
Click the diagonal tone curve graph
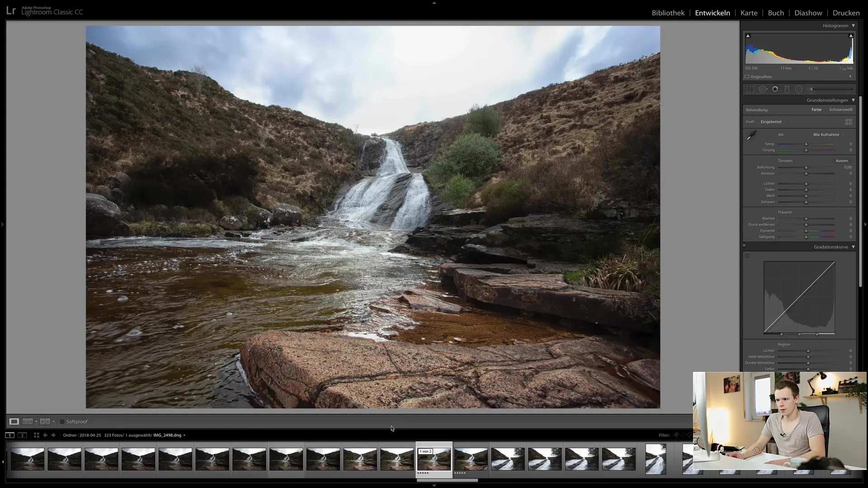click(799, 298)
